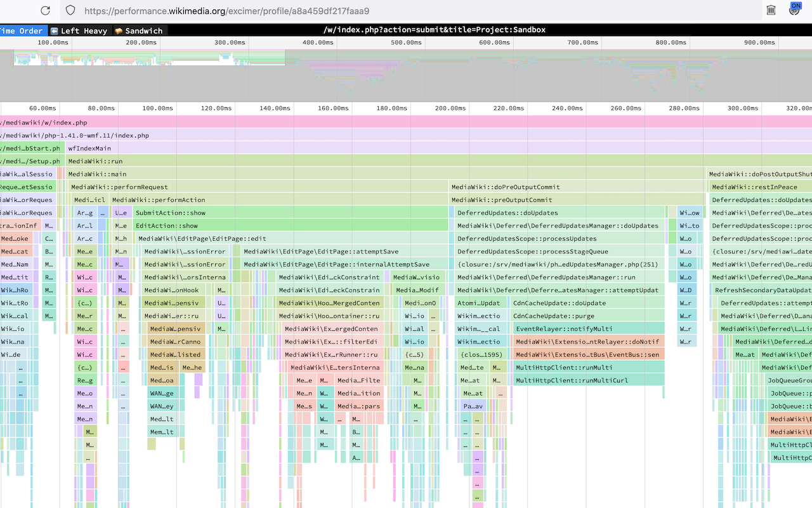Reload the page with the browser refresh icon
The width and height of the screenshot is (812, 508).
[45, 11]
